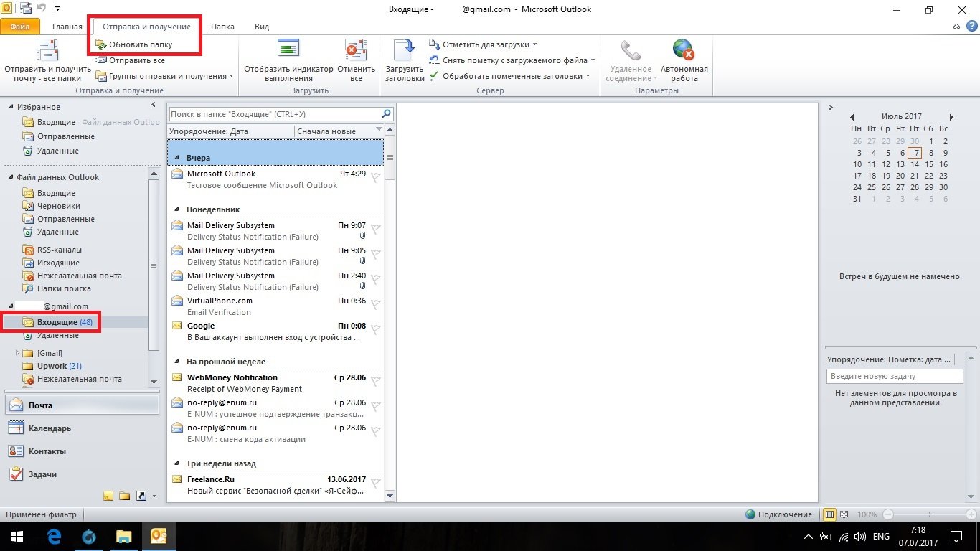Open 'Снять пометку с загружаемого файла' dropdown

(x=512, y=60)
